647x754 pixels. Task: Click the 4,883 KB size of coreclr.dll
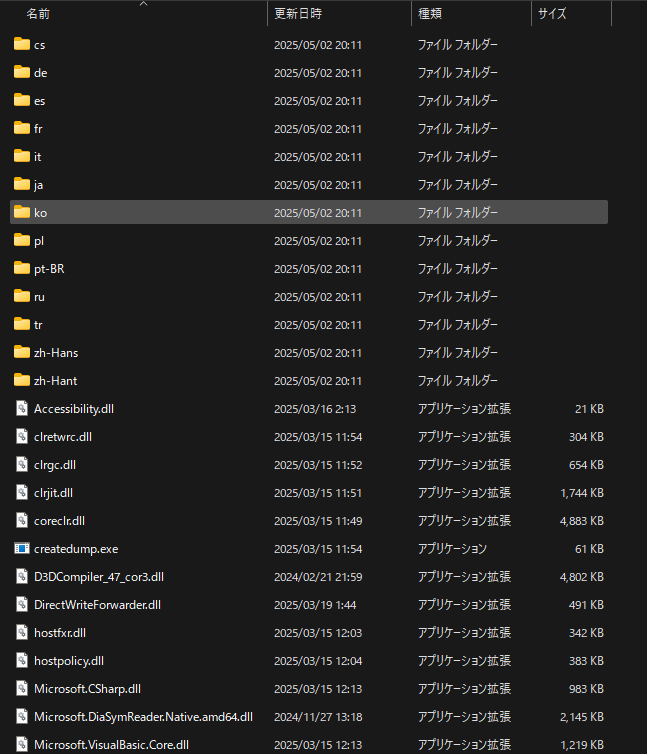[x=582, y=521]
